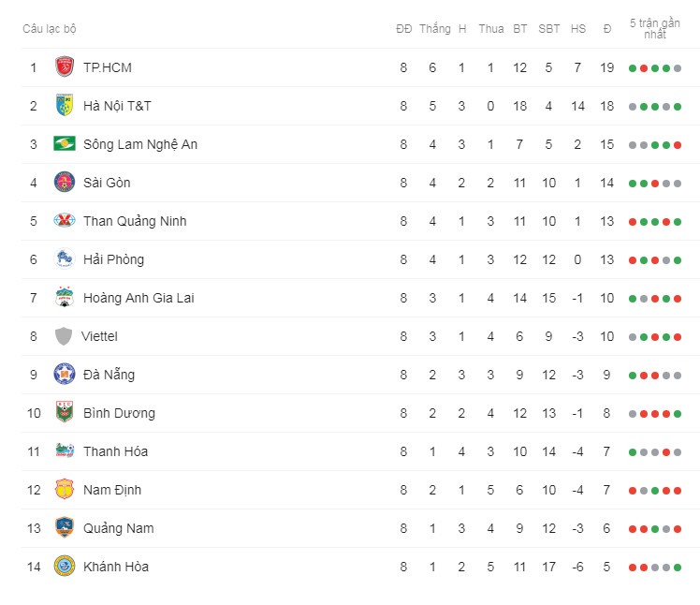
Task: Open the Thanh Hóa team name link
Action: click(116, 451)
